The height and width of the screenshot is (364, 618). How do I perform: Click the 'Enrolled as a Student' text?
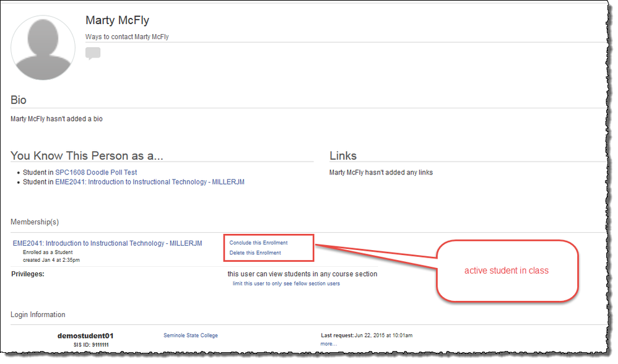coord(48,253)
